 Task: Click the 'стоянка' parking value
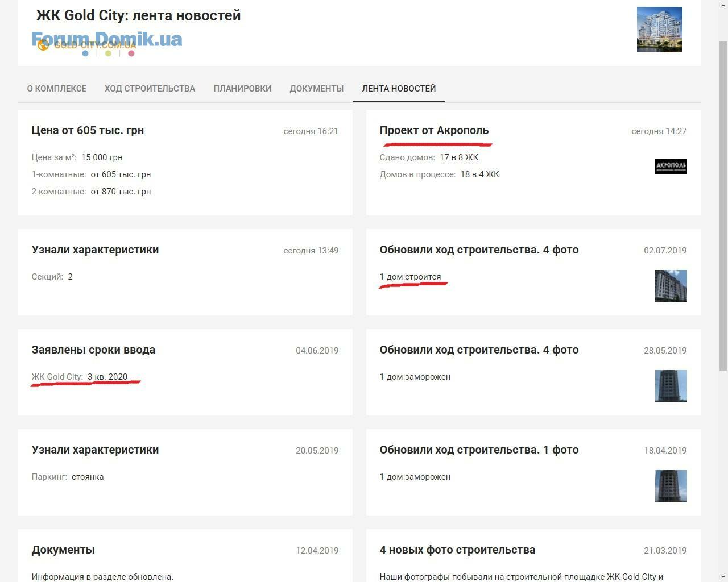[x=88, y=477]
